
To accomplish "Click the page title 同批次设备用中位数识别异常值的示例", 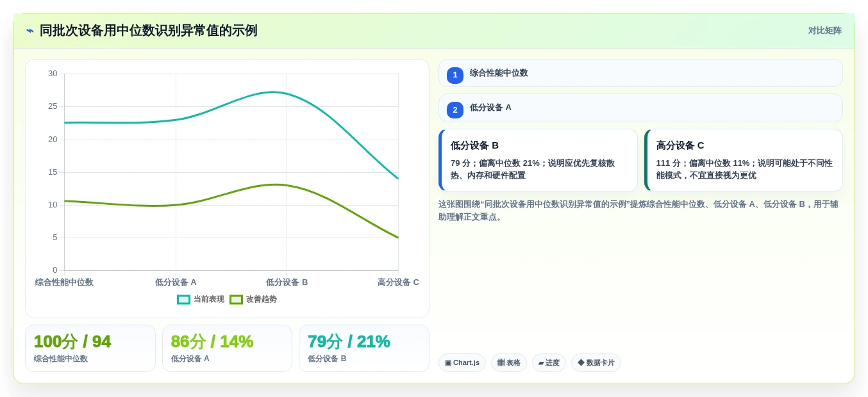I will 149,31.
